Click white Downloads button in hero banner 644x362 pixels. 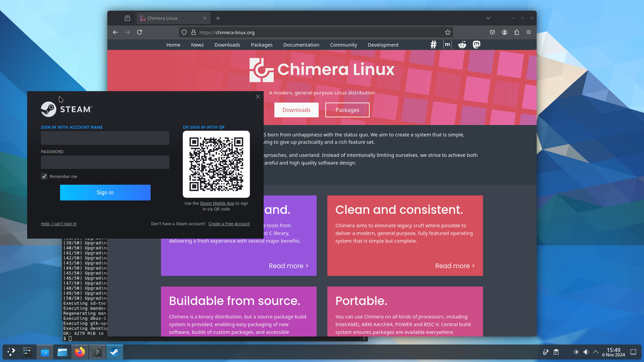(297, 110)
